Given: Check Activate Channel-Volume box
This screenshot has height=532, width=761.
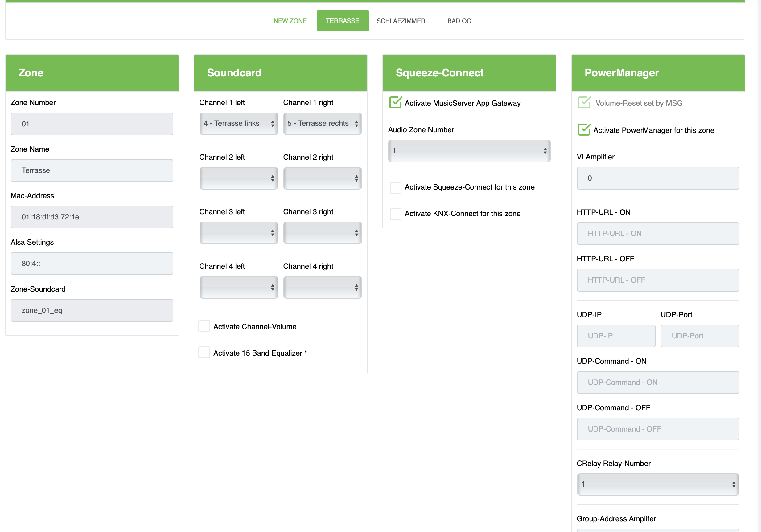Looking at the screenshot, I should (204, 326).
